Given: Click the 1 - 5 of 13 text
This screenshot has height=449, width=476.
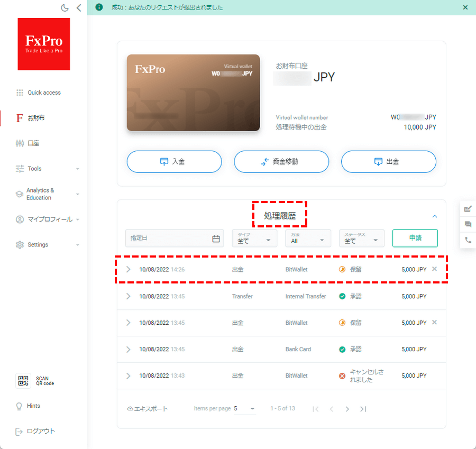Looking at the screenshot, I should click(282, 409).
